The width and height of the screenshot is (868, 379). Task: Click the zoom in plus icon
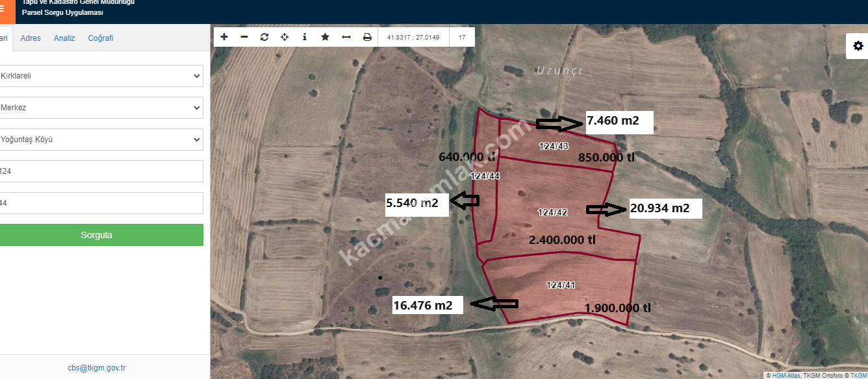224,37
